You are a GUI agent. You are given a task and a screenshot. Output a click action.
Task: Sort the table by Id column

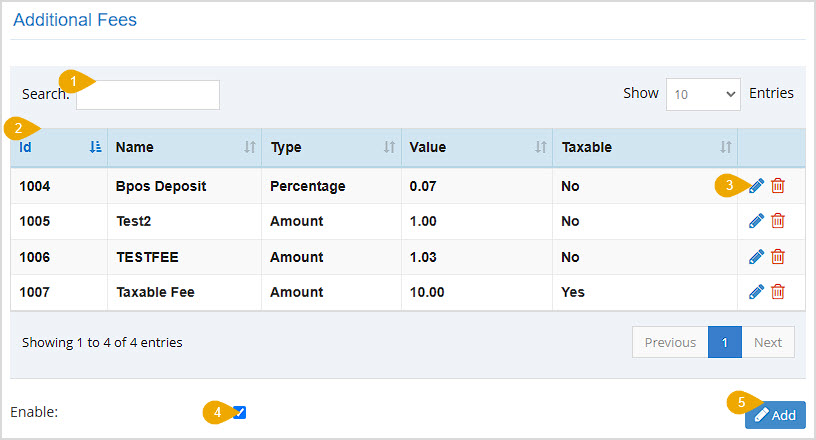59,147
